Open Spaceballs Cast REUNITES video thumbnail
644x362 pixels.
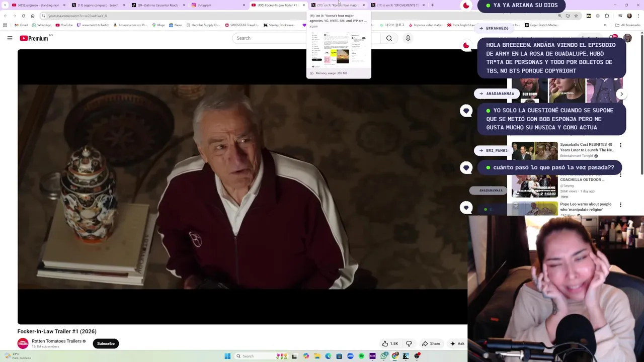tap(534, 150)
